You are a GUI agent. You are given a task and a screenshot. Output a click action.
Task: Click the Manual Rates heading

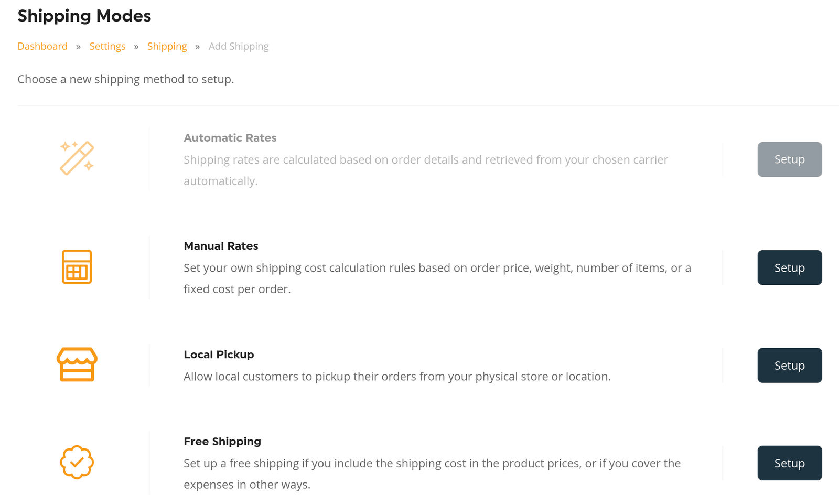[x=221, y=246]
